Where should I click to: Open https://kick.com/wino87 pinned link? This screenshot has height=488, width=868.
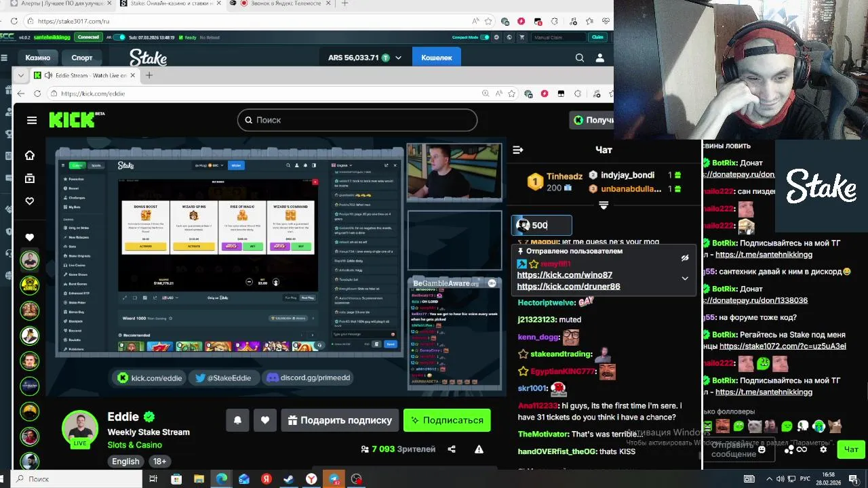click(564, 275)
